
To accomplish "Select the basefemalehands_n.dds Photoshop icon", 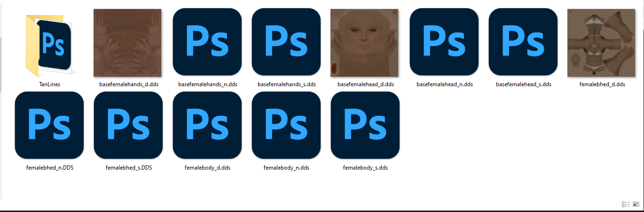I will click(x=207, y=42).
